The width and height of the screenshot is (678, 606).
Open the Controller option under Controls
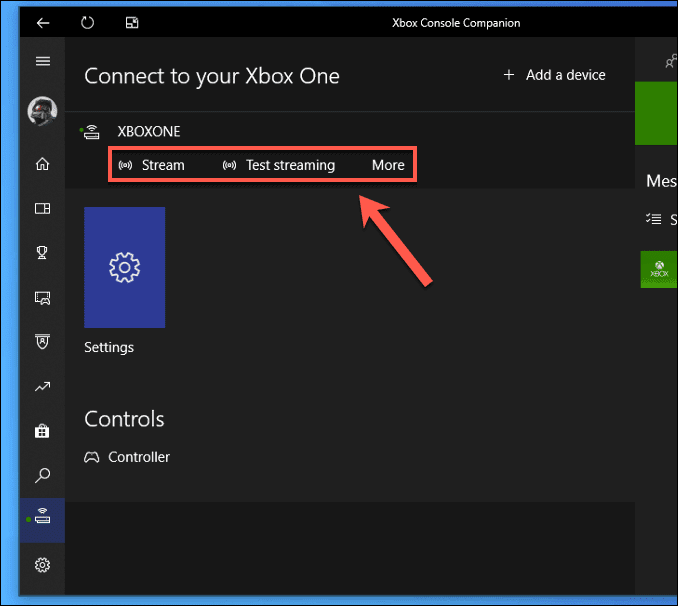[x=127, y=457]
